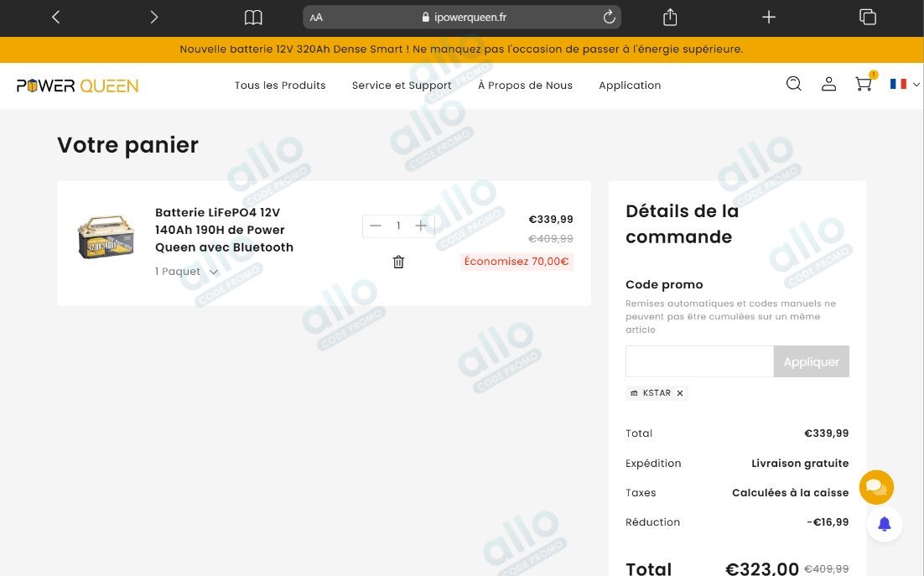The width and height of the screenshot is (924, 576).
Task: Remove item with the trash icon
Action: pyautogui.click(x=398, y=262)
